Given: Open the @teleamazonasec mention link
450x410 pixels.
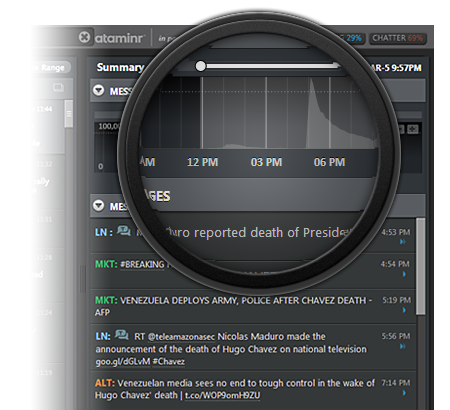Looking at the screenshot, I should pyautogui.click(x=181, y=337).
